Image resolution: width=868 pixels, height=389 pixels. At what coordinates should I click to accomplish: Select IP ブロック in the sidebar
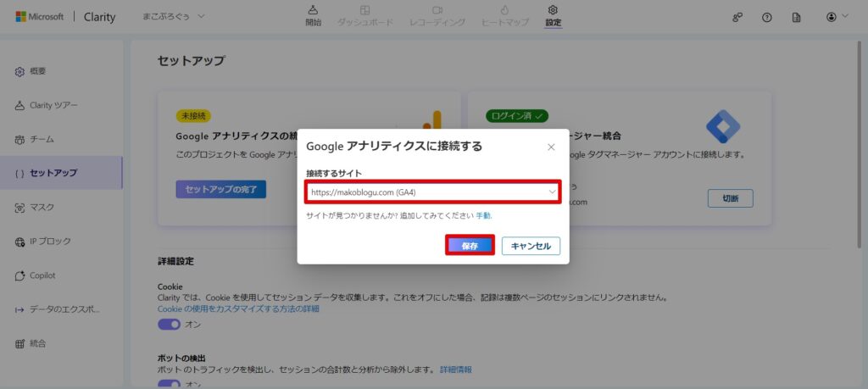point(61,242)
